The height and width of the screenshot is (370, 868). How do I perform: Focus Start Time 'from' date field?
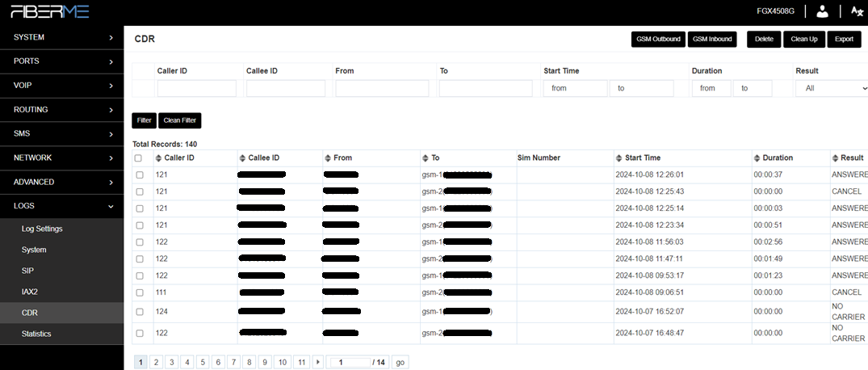coord(575,89)
